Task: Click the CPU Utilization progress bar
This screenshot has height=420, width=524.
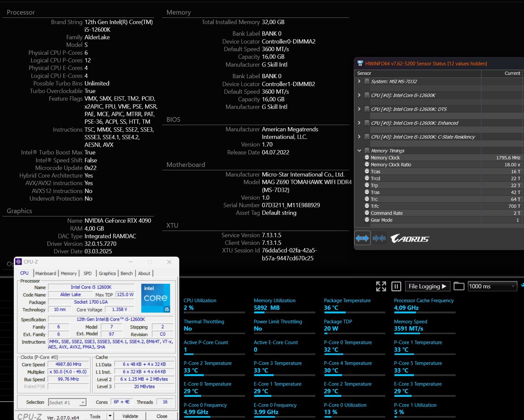Action: [x=214, y=312]
